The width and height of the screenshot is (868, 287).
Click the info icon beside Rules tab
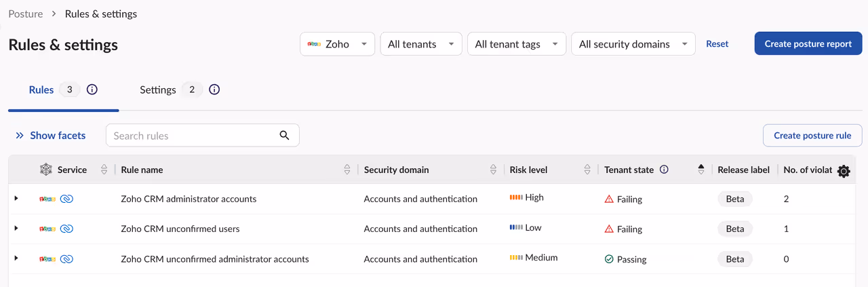92,90
